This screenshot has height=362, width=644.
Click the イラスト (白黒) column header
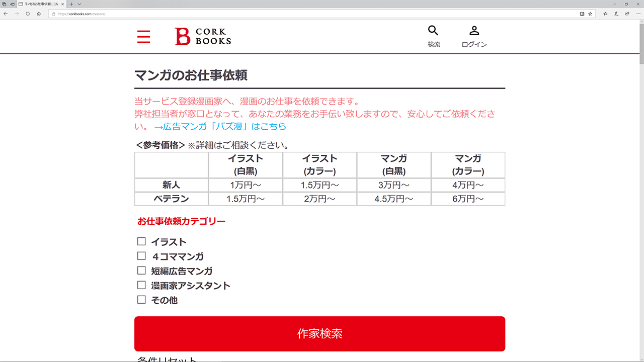[246, 165]
